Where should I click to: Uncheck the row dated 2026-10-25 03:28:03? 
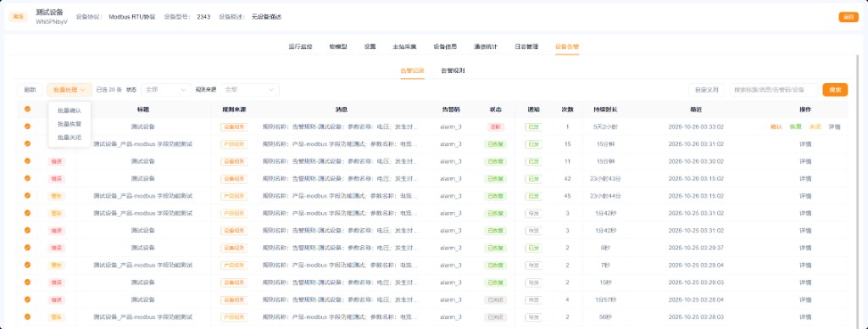pos(27,317)
